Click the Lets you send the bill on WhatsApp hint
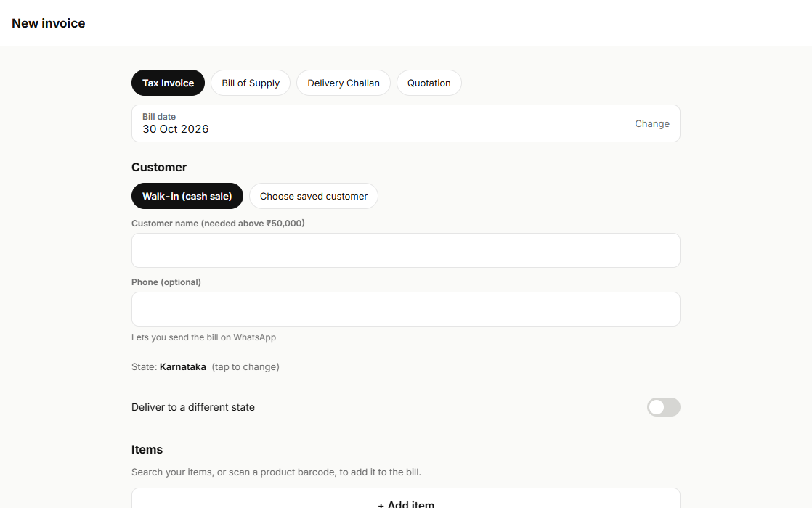Viewport: 812px width, 508px height. point(203,337)
